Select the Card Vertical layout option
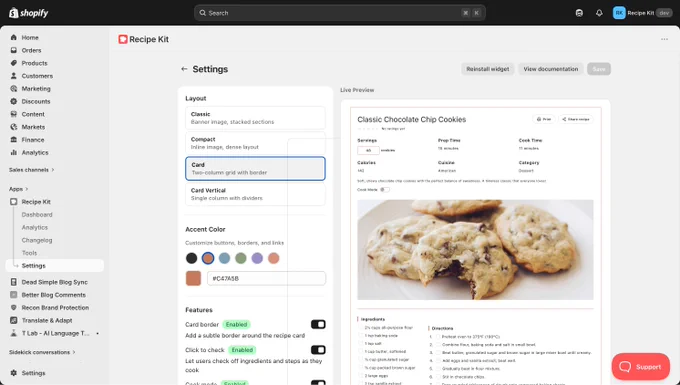680x385 pixels. (x=255, y=194)
